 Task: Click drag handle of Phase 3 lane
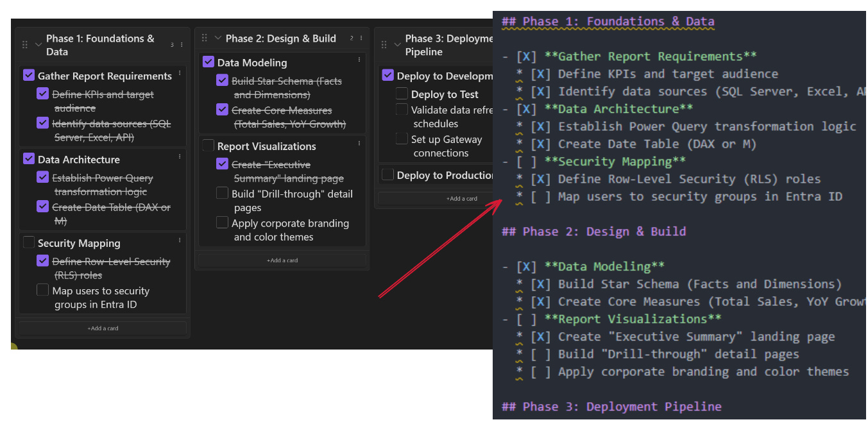point(384,45)
